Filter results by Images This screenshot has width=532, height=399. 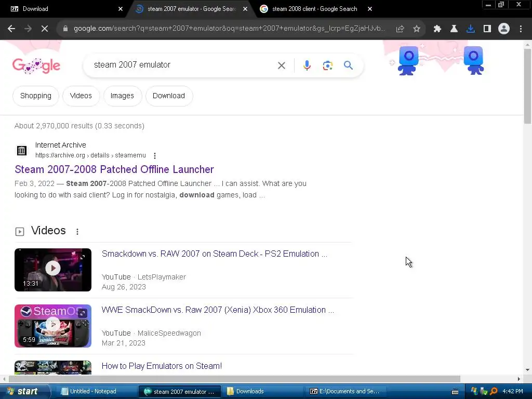point(122,96)
